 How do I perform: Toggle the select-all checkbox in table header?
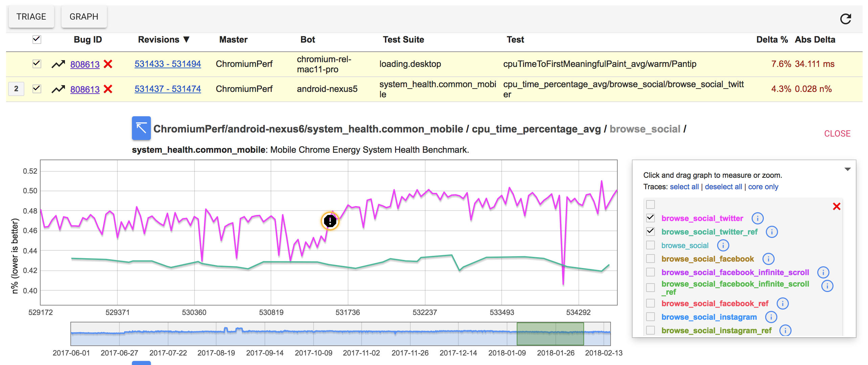(37, 40)
